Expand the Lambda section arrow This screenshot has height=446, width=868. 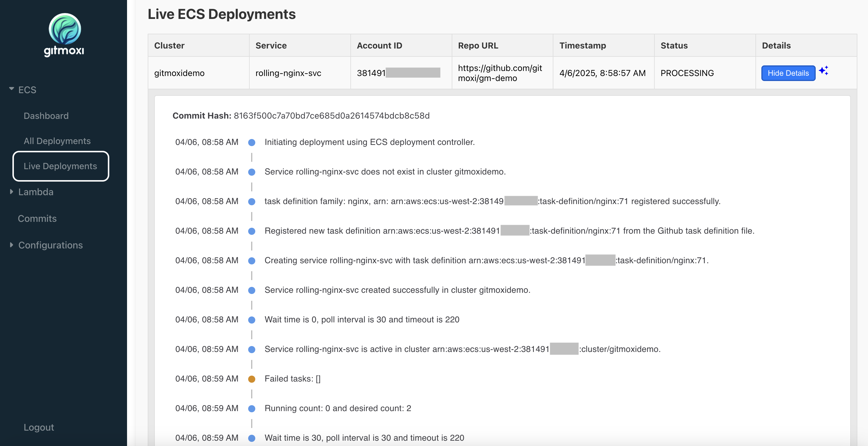12,192
